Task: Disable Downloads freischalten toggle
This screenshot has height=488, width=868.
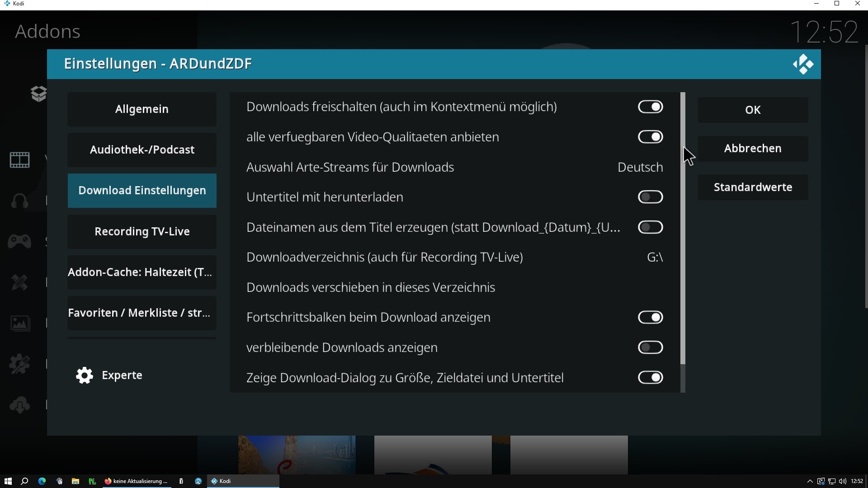Action: pos(650,107)
